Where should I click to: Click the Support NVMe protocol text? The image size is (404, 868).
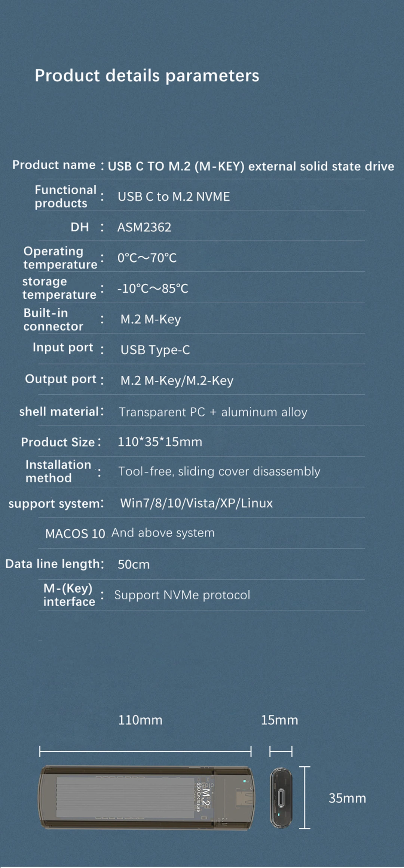pos(182,595)
